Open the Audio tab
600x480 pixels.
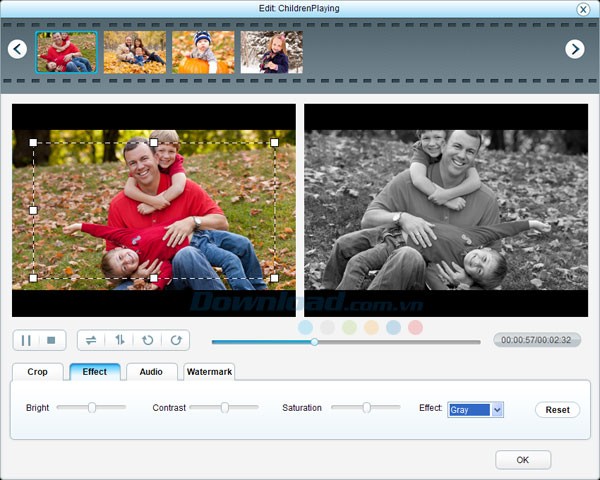click(x=151, y=372)
